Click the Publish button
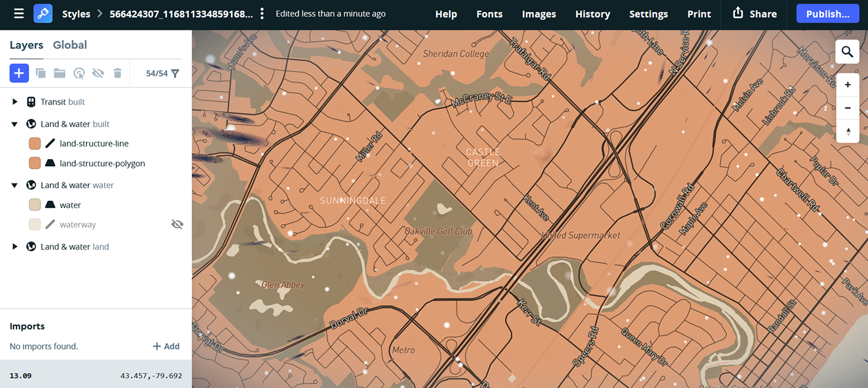This screenshot has width=868, height=388. coord(827,13)
